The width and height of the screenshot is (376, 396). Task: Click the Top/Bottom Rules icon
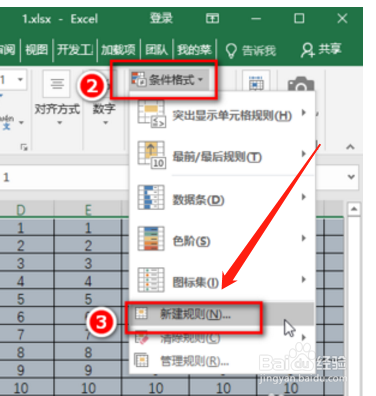coord(151,155)
